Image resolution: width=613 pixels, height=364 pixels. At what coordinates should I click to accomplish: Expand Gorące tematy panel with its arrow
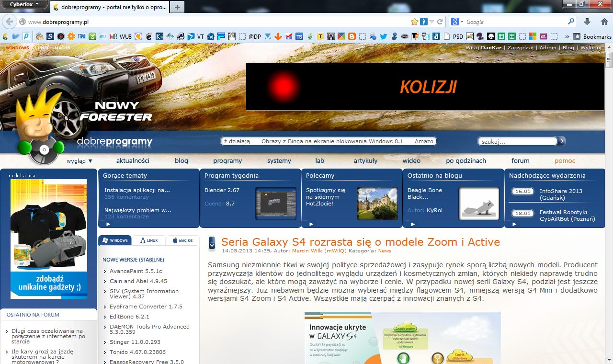pyautogui.click(x=108, y=224)
